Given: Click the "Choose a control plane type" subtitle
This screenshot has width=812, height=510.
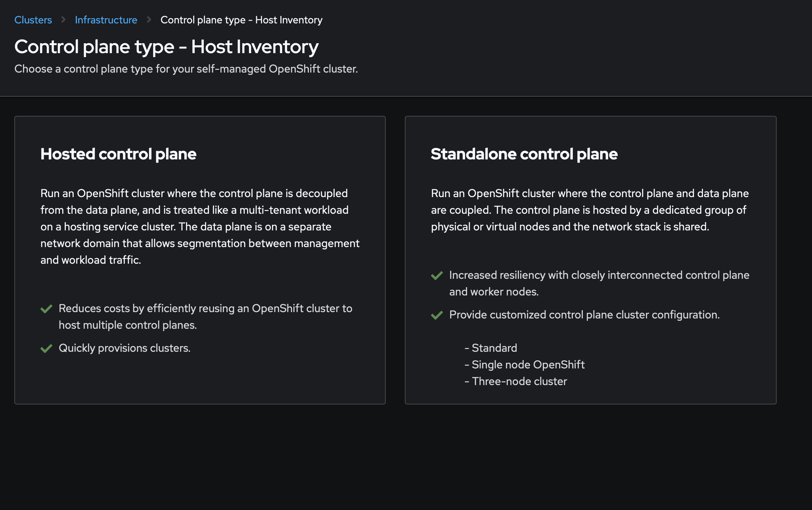Looking at the screenshot, I should point(186,69).
